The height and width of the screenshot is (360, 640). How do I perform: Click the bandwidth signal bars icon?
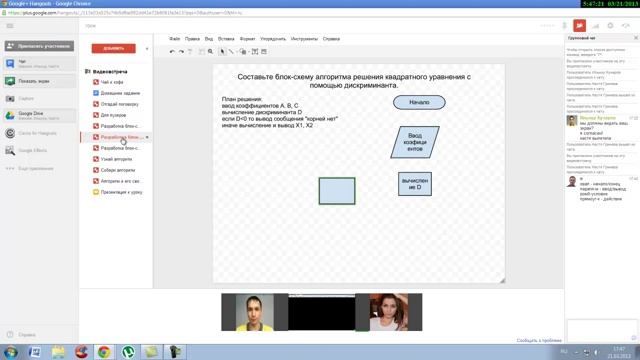point(596,26)
